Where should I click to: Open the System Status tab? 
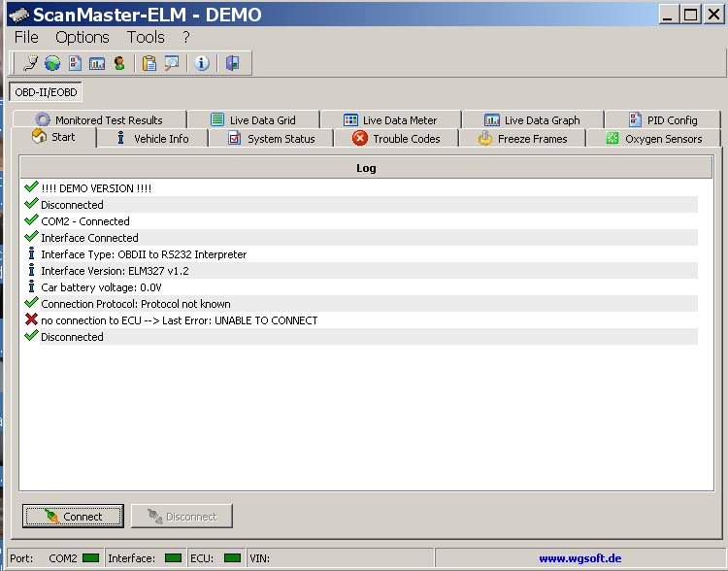(271, 139)
